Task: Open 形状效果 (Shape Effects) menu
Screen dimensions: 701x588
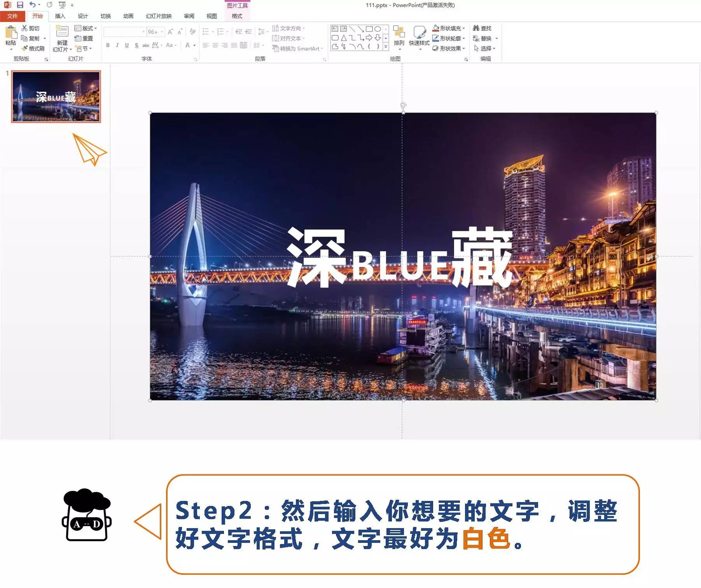Action: click(449, 48)
